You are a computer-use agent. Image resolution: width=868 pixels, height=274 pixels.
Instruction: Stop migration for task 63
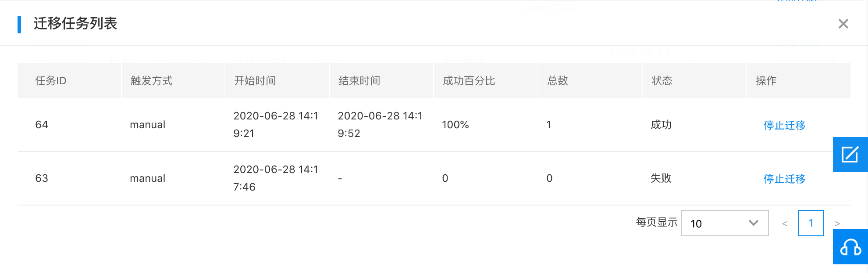click(x=784, y=179)
